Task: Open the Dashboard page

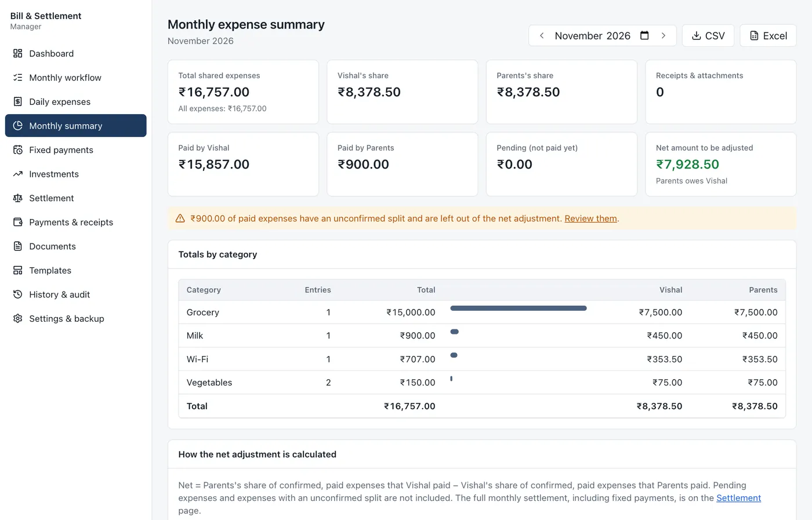Action: click(x=76, y=53)
